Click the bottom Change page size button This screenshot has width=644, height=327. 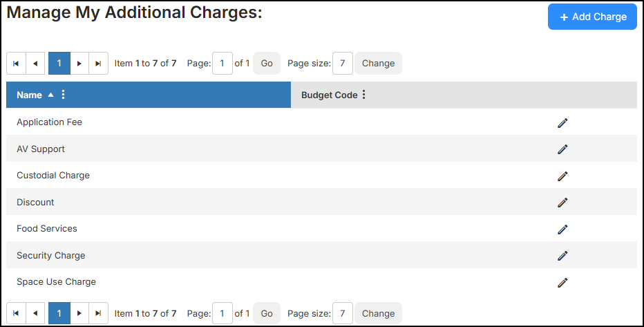378,313
